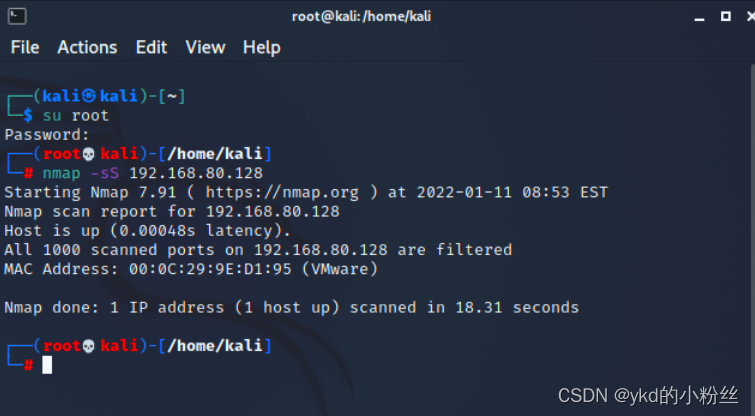Viewport: 755px width, 416px height.
Task: Click the terminal icon in title bar
Action: [x=17, y=16]
